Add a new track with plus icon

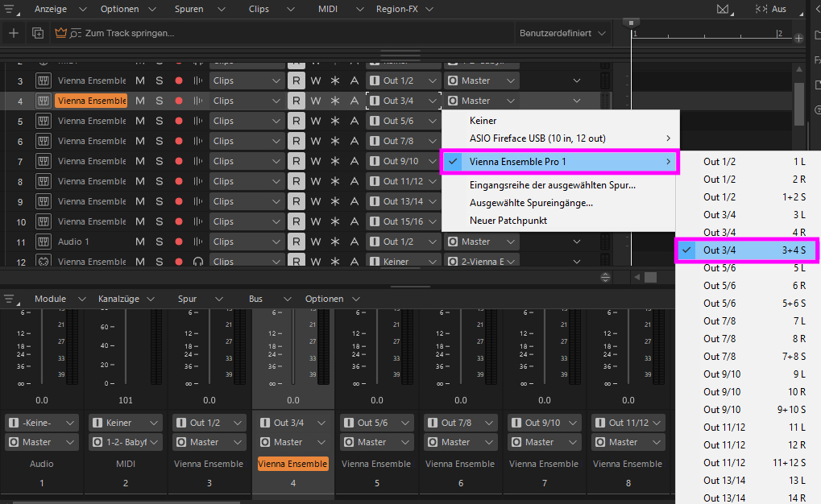[14, 33]
